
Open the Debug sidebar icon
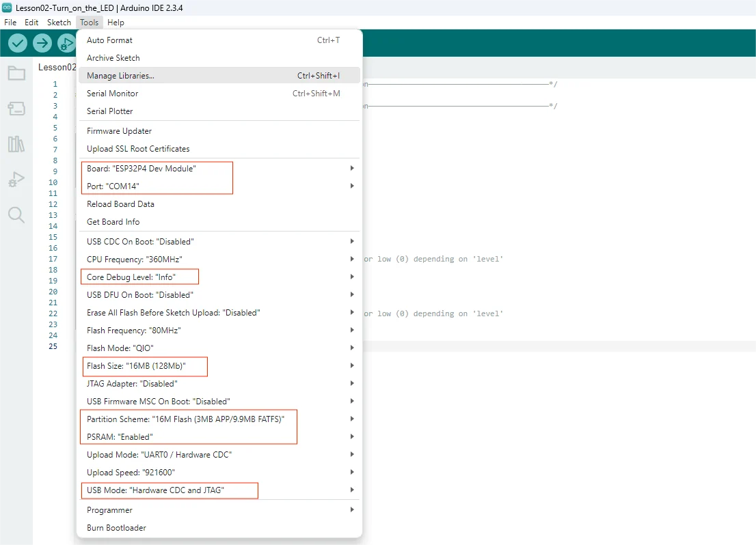16,179
